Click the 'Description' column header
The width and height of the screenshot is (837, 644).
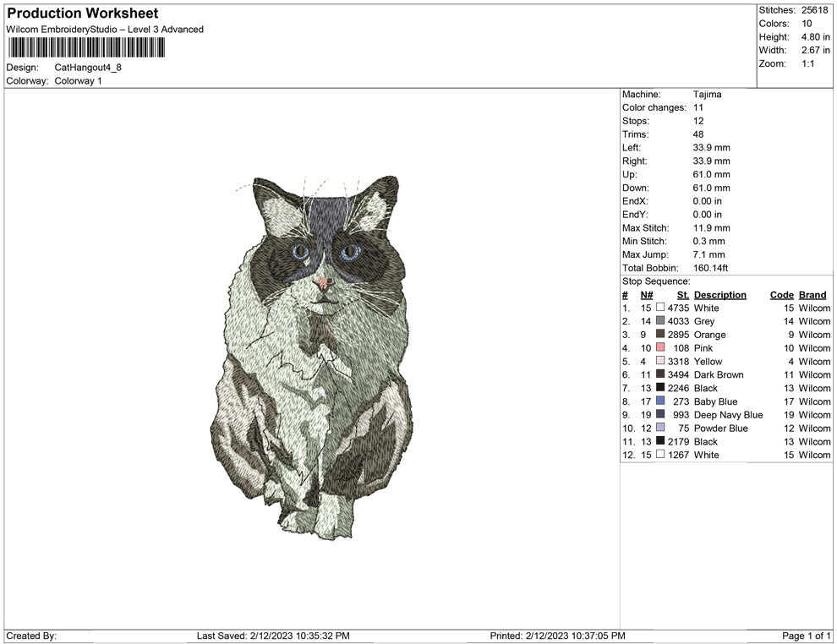point(720,295)
